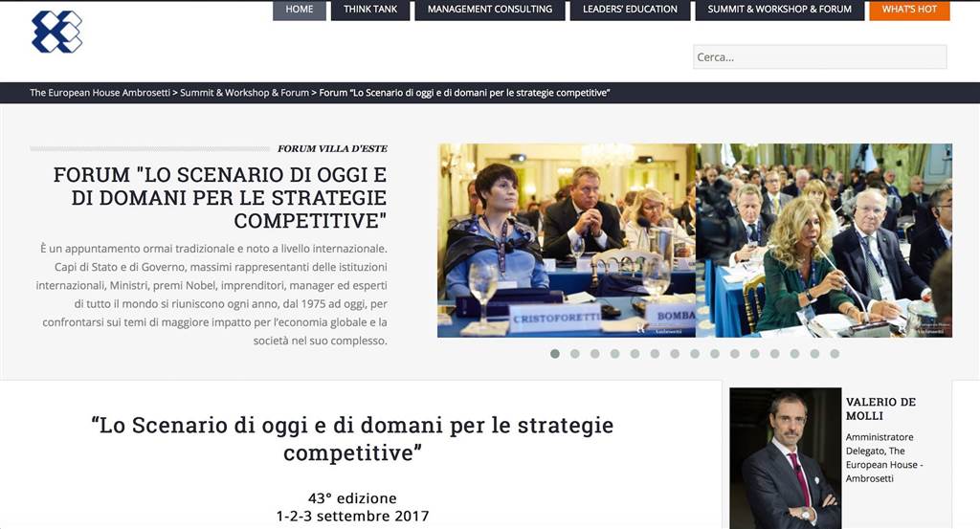Follow Summit & Workshop & Forum breadcrumb link
This screenshot has width=980, height=529.
[x=244, y=93]
